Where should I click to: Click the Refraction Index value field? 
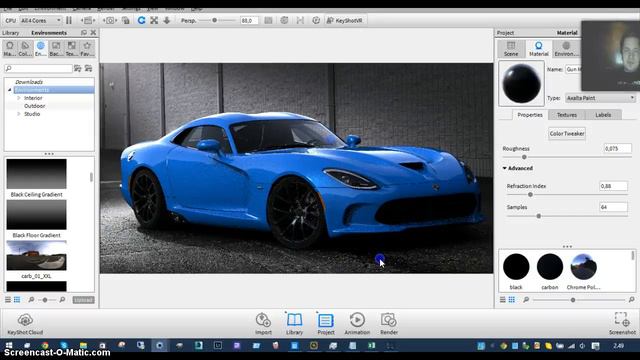(x=613, y=186)
